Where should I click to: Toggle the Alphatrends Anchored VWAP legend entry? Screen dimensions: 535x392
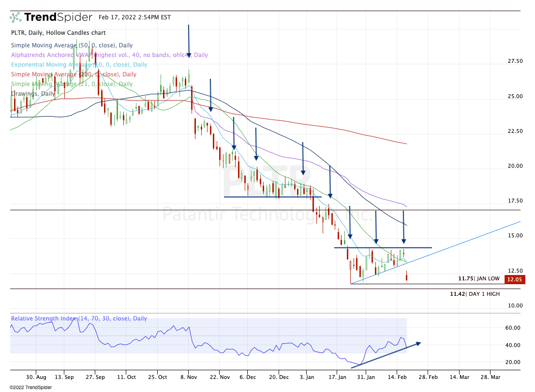coord(109,55)
